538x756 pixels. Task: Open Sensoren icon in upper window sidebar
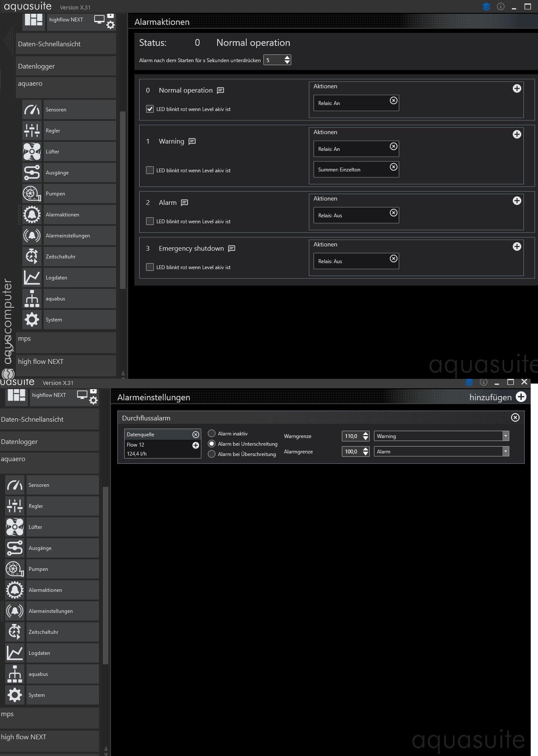[32, 110]
